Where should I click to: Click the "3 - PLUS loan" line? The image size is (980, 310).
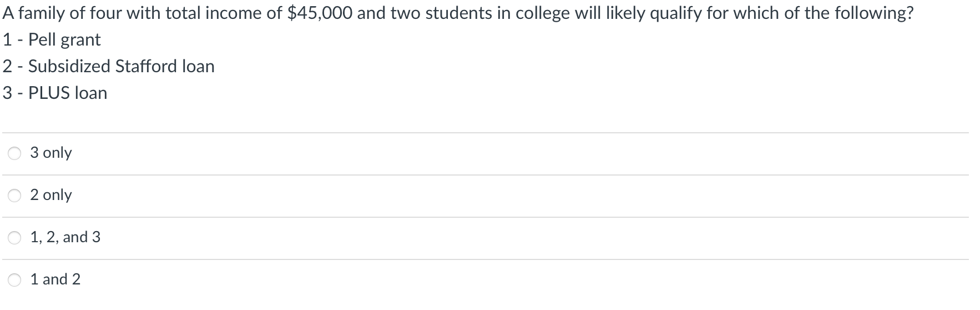click(55, 93)
